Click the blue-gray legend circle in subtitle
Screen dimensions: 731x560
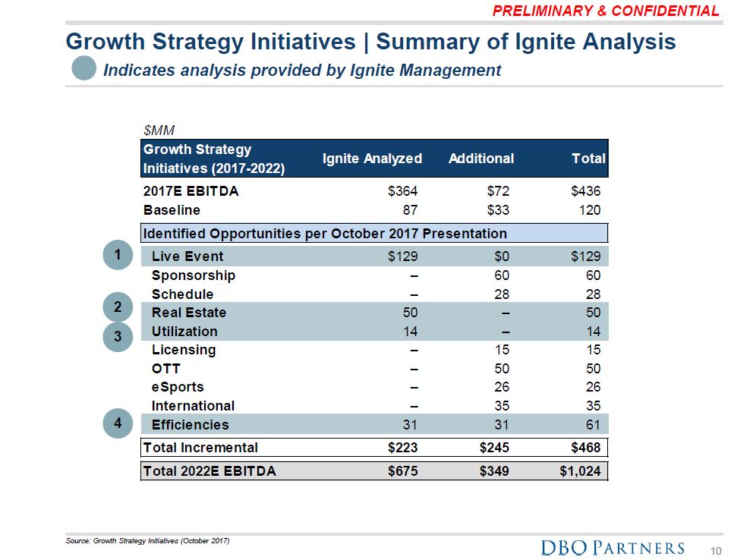tap(84, 69)
